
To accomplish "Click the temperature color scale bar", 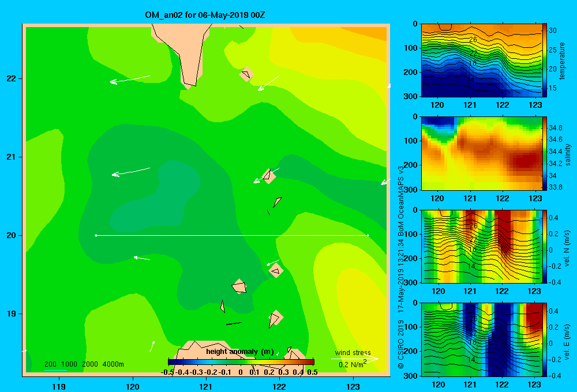I will pos(544,61).
